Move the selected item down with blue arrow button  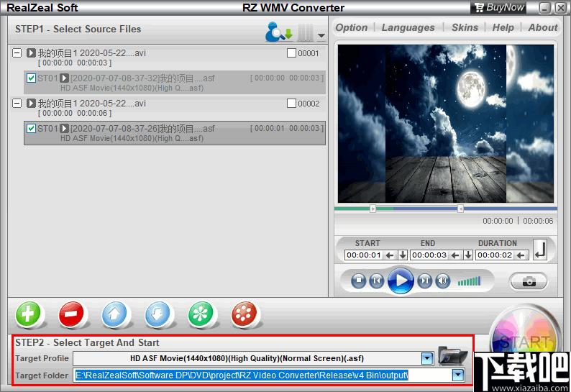click(157, 314)
